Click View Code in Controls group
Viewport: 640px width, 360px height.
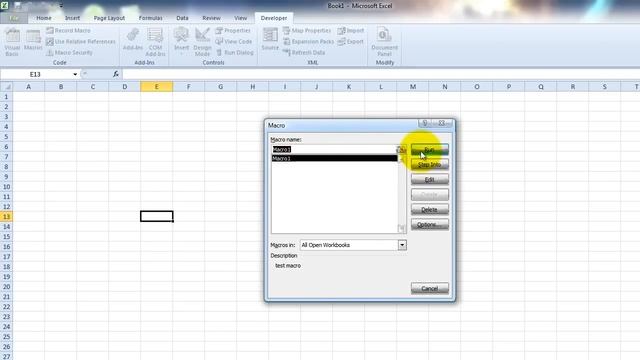[x=234, y=42]
